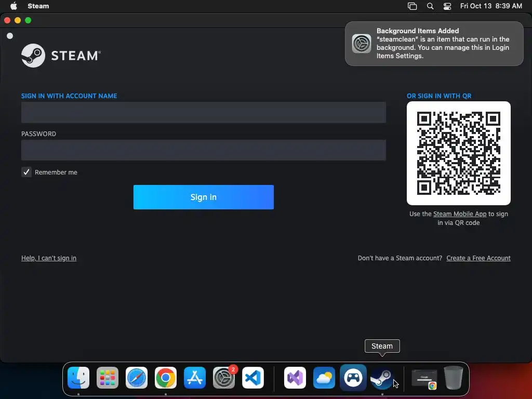Open minimized Chrome window thumbnail in dock
The height and width of the screenshot is (399, 532).
click(424, 378)
